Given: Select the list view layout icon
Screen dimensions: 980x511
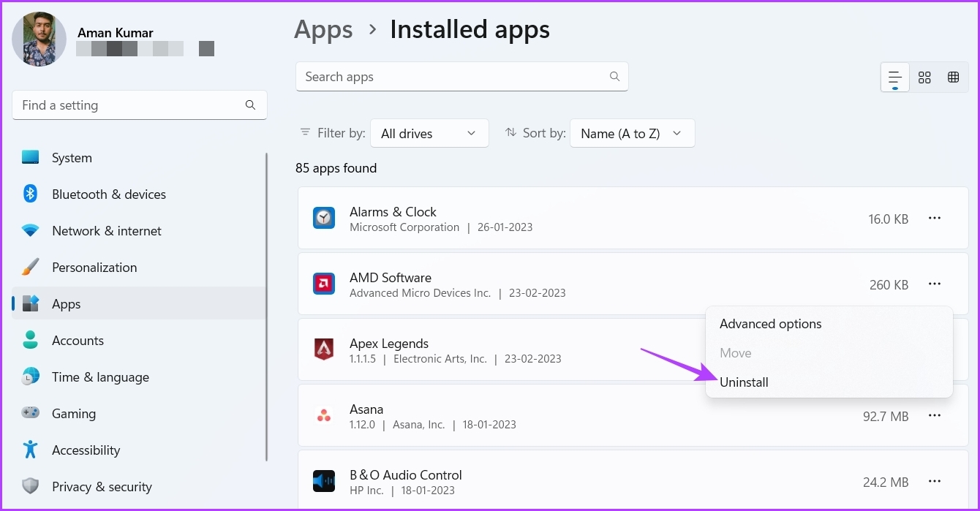Looking at the screenshot, I should click(895, 77).
